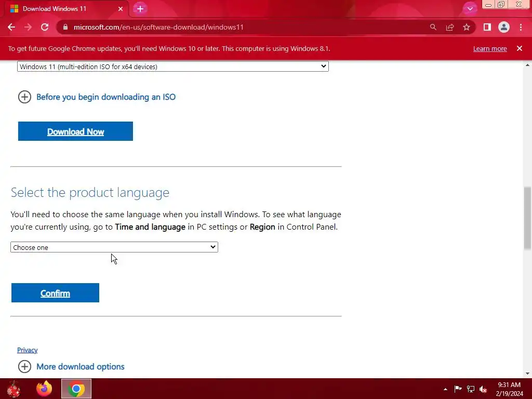The width and height of the screenshot is (532, 399).
Task: Bookmark this page with the star icon
Action: tap(467, 27)
